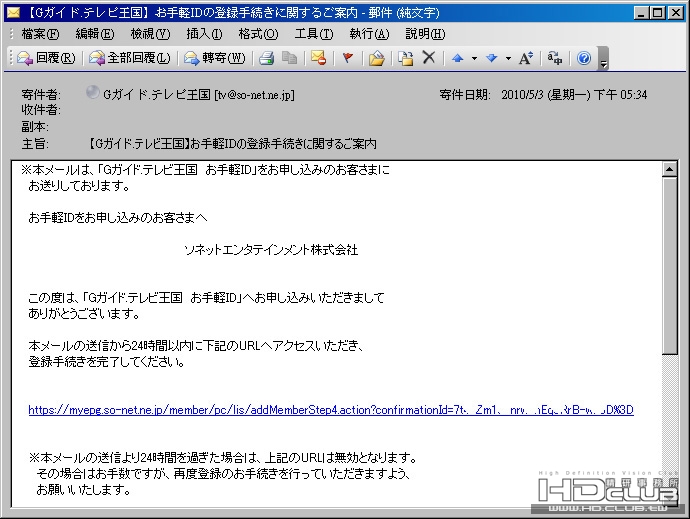690x519 pixels.
Task: Click 全部回覆(L) reply all button
Action: (x=130, y=58)
